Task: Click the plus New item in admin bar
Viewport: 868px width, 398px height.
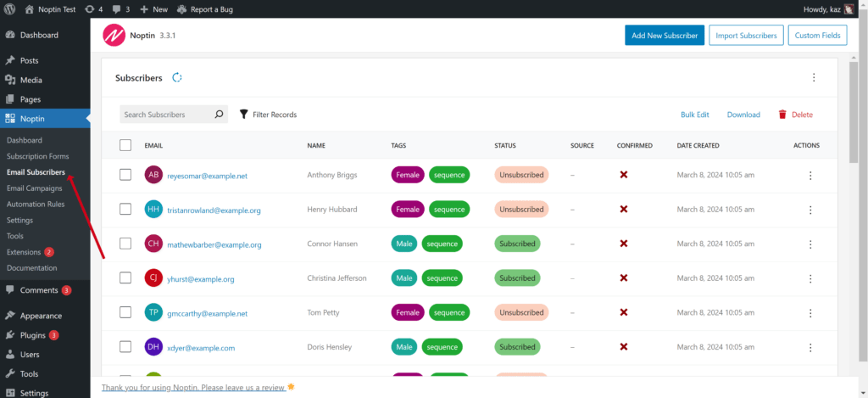Action: tap(153, 9)
